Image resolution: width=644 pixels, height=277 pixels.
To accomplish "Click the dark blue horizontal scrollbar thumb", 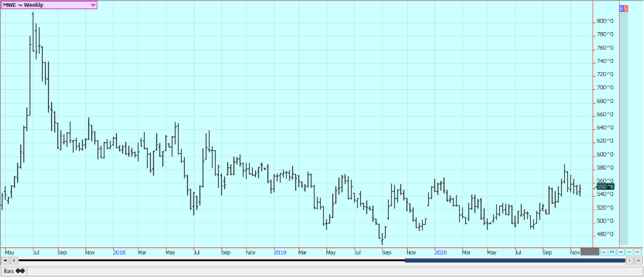I will tap(515, 261).
